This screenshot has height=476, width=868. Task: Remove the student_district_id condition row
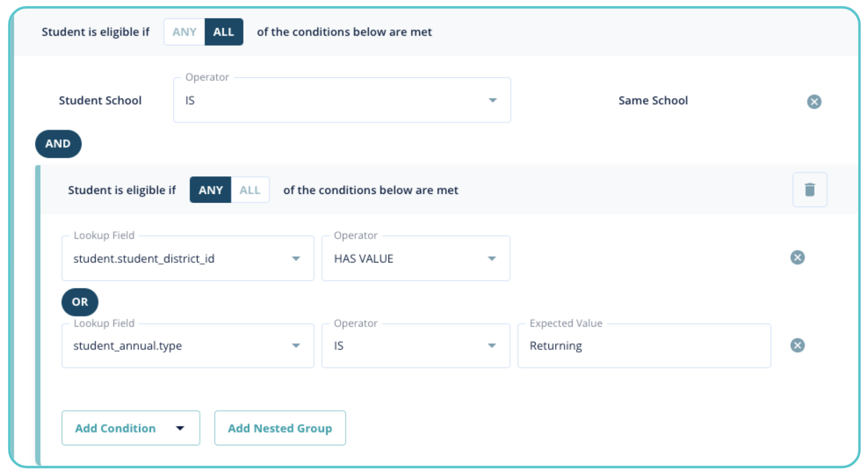click(x=797, y=257)
